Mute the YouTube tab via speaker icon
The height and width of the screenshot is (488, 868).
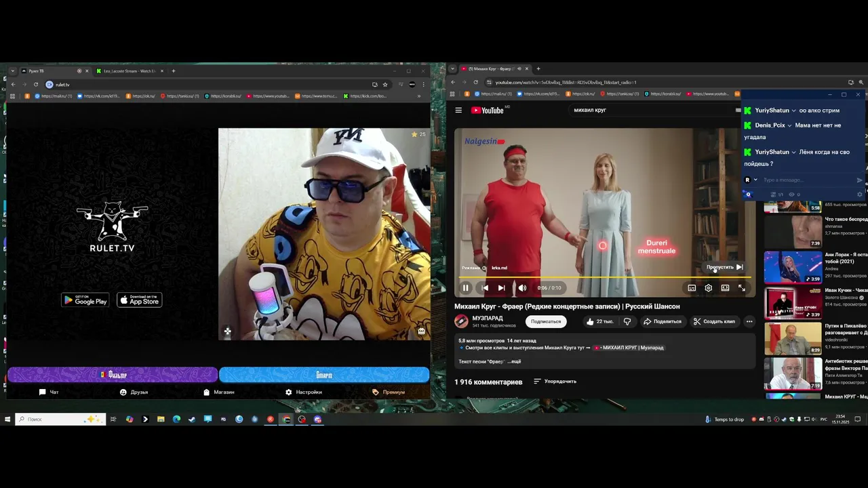[519, 68]
